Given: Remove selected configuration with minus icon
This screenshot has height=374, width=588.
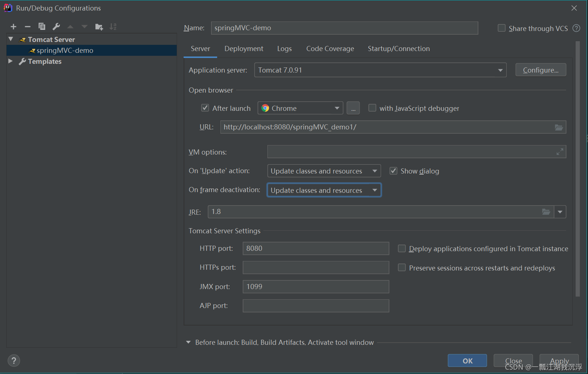Looking at the screenshot, I should [x=28, y=27].
